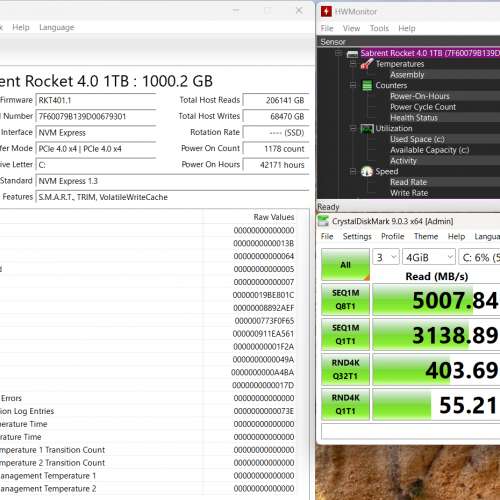This screenshot has width=500, height=500.
Task: Open the Language menu in CrystalDiskInfo
Action: click(57, 27)
